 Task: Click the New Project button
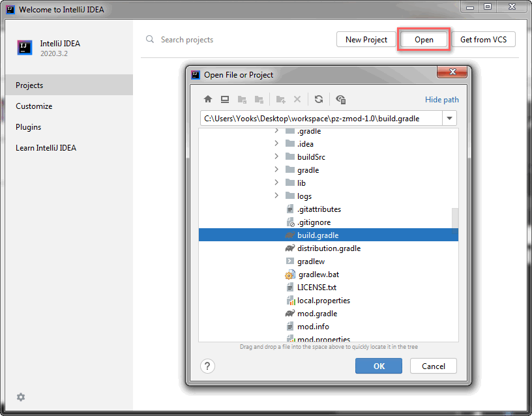(x=366, y=39)
